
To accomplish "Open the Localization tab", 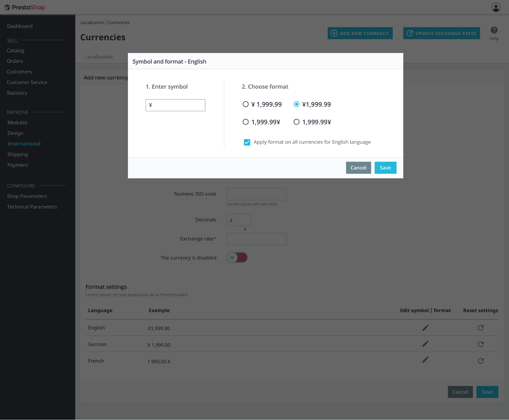I will 99,57.
